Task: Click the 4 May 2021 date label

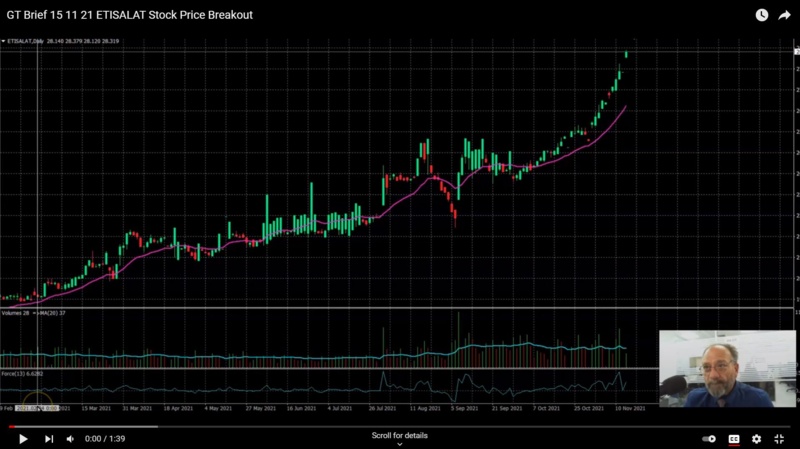Action: (x=218, y=408)
